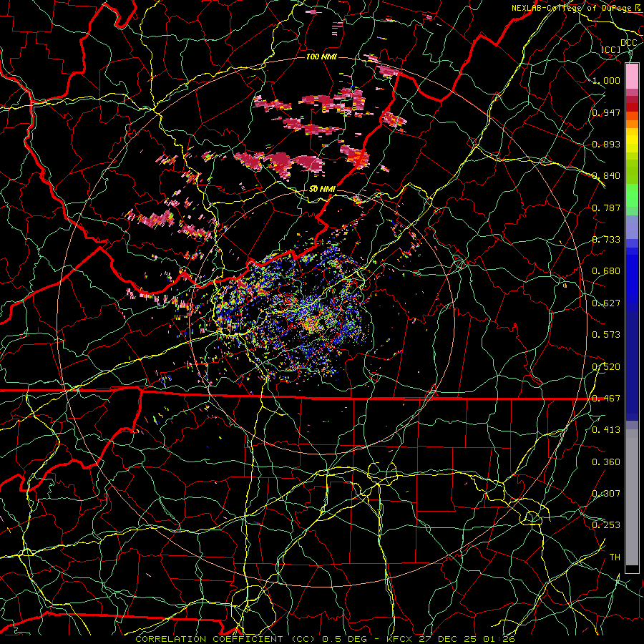The image size is (644, 644).
Task: Click the NEXLAB-College of DuPage credit text
Action: (573, 8)
